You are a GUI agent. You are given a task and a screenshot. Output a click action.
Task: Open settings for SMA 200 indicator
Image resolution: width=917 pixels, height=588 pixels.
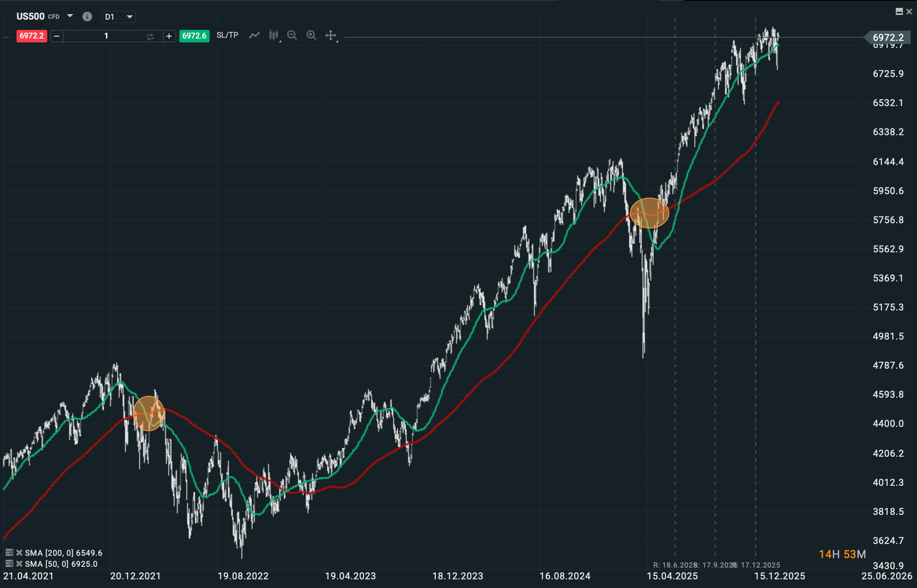point(9,553)
